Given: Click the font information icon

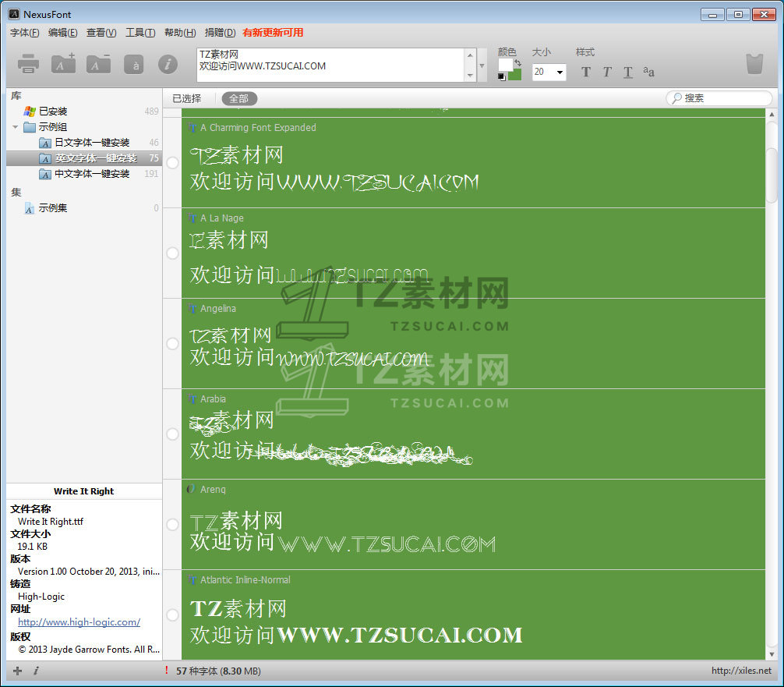Looking at the screenshot, I should pyautogui.click(x=168, y=64).
